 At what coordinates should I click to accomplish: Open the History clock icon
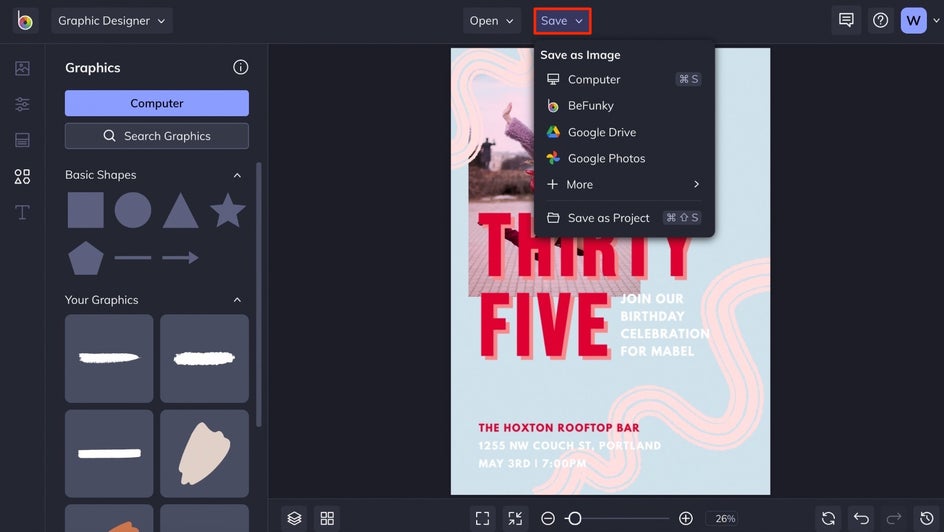tap(927, 518)
